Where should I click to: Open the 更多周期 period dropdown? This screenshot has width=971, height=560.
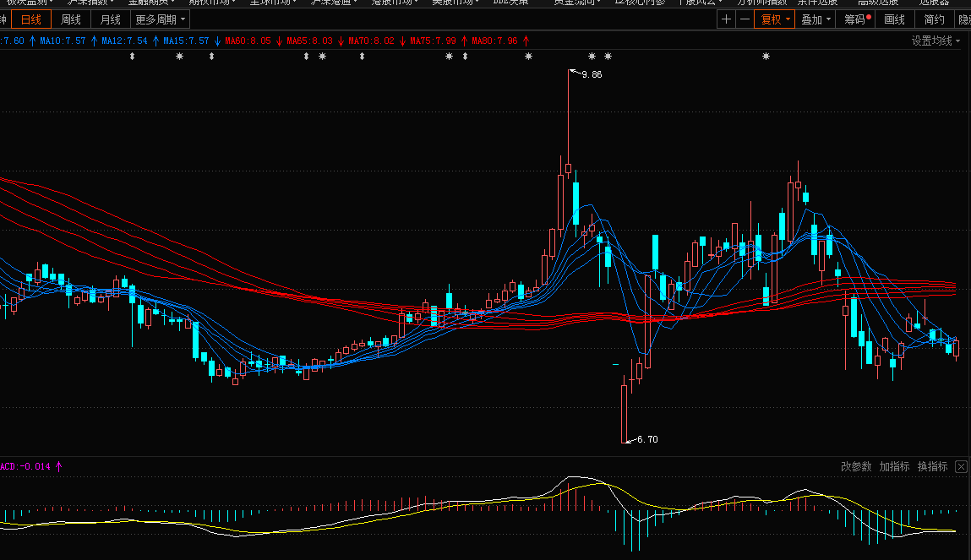[x=160, y=19]
